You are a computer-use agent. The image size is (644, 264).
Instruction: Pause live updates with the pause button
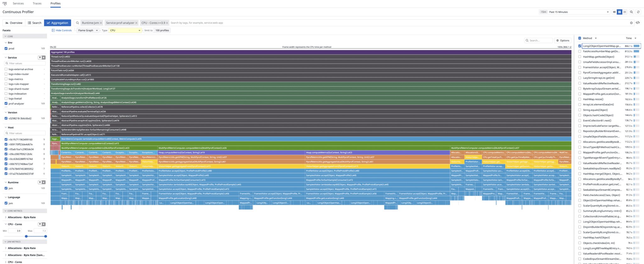(x=619, y=12)
